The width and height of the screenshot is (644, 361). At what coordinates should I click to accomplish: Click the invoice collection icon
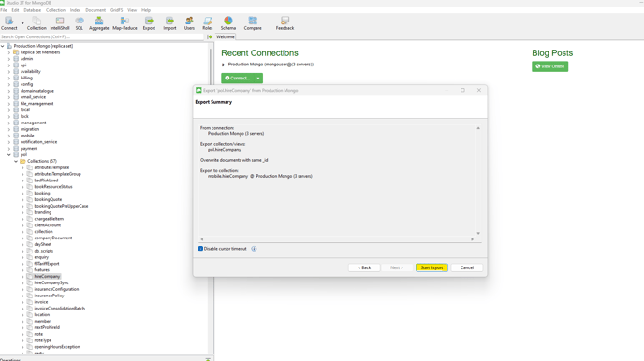pos(30,302)
